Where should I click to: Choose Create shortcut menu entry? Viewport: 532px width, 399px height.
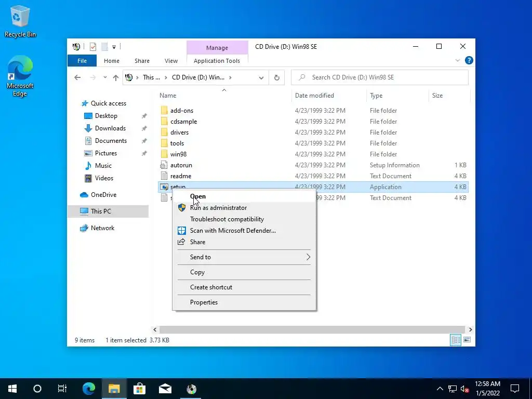click(x=244, y=287)
